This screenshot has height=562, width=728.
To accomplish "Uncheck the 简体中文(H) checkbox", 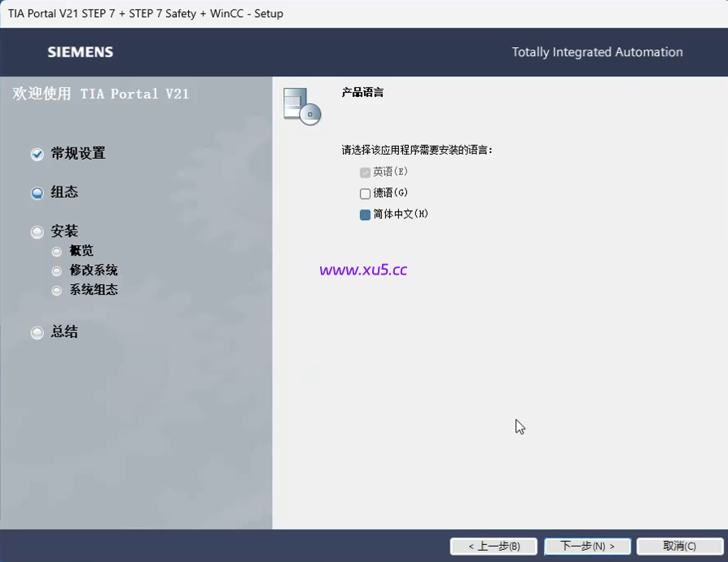I will tap(365, 214).
